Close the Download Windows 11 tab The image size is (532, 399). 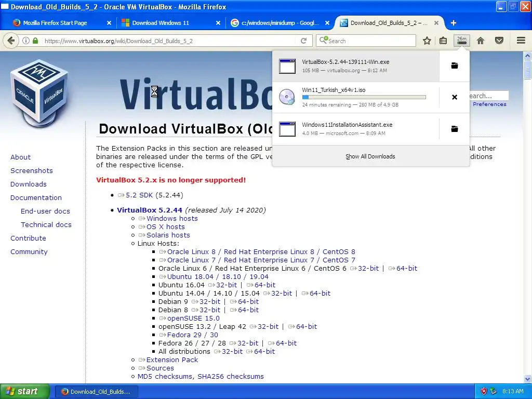click(218, 23)
